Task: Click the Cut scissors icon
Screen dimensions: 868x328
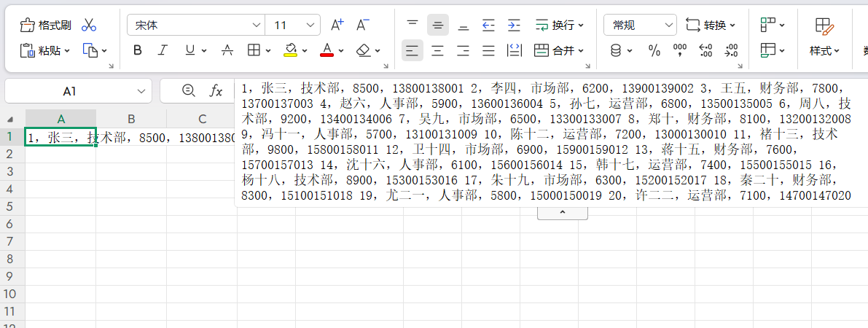Action: coord(89,26)
